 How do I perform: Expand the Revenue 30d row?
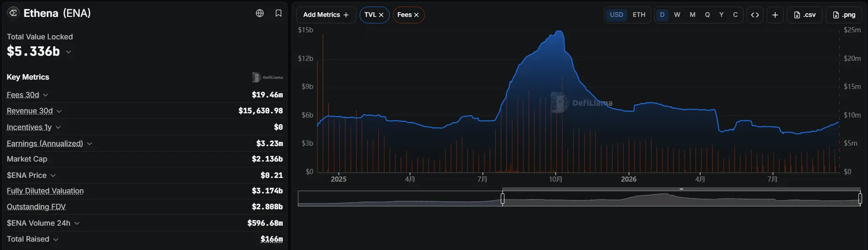click(59, 111)
